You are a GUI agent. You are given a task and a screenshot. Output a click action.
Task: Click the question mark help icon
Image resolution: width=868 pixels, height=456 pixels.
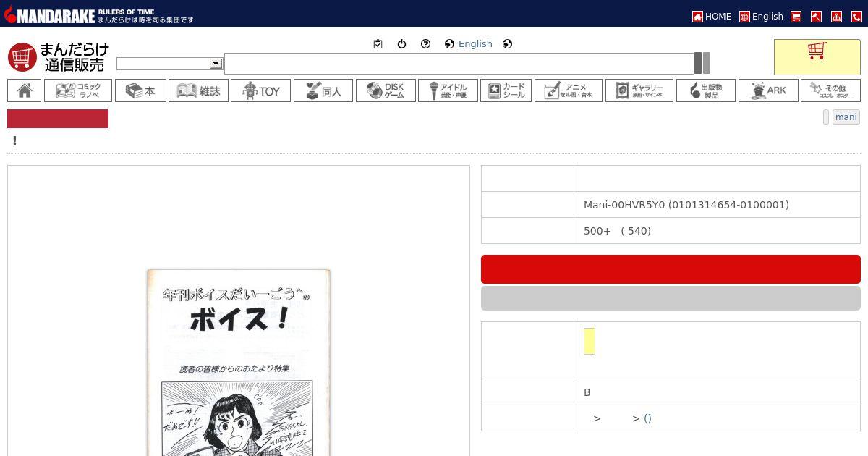coord(425,44)
